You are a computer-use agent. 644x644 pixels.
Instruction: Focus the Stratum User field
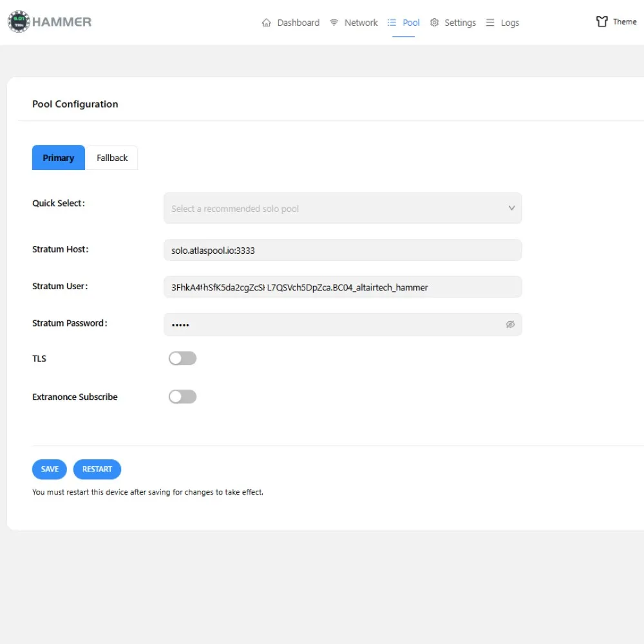click(x=343, y=287)
